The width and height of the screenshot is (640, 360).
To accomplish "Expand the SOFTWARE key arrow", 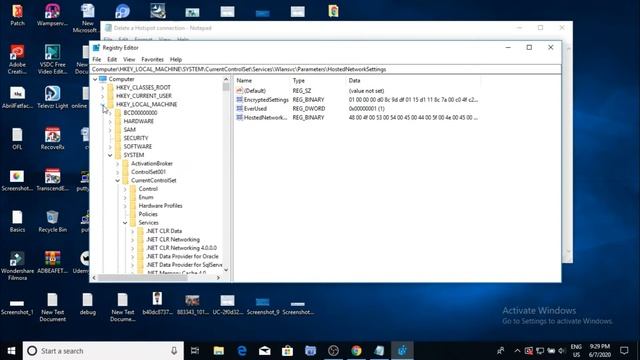I will click(110, 147).
